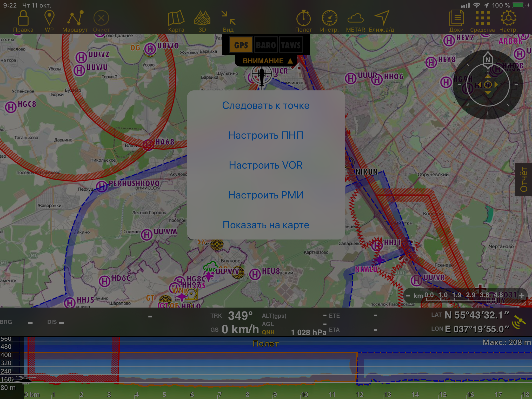Expand the Отчёт side tab
The width and height of the screenshot is (532, 399).
click(524, 179)
